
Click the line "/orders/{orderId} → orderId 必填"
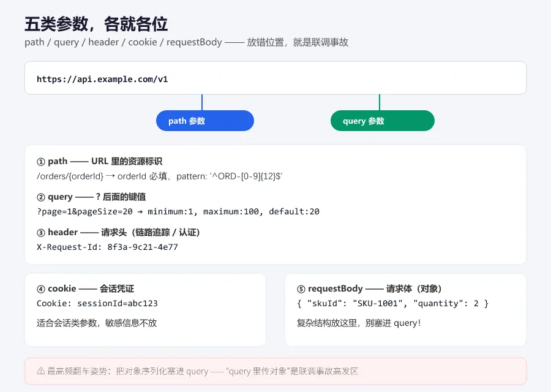pyautogui.click(x=160, y=176)
